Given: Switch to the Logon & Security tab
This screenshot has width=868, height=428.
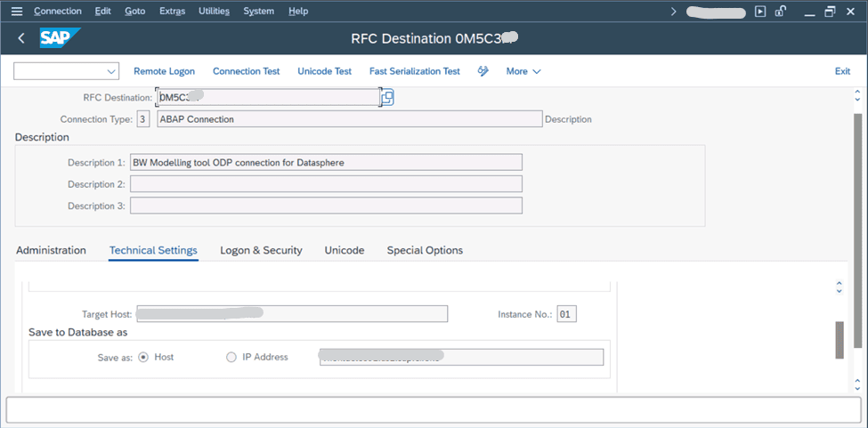Looking at the screenshot, I should (x=261, y=250).
